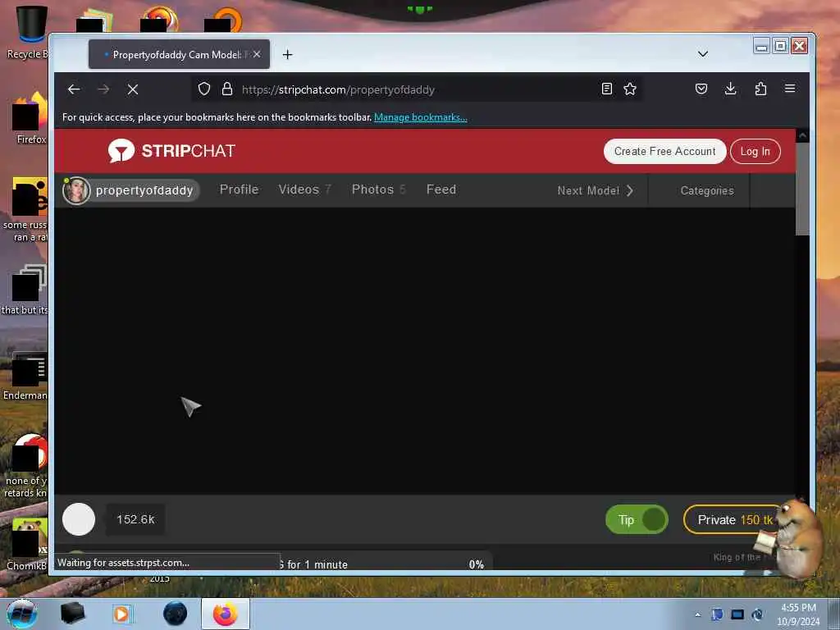Open the Manage bookmarks link
Viewport: 840px width, 630px height.
(421, 117)
